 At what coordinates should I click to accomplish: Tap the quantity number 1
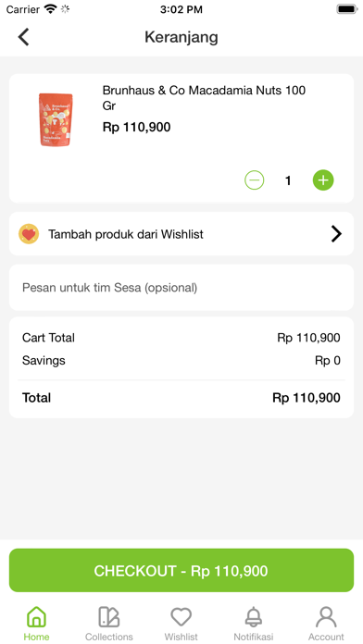(288, 180)
